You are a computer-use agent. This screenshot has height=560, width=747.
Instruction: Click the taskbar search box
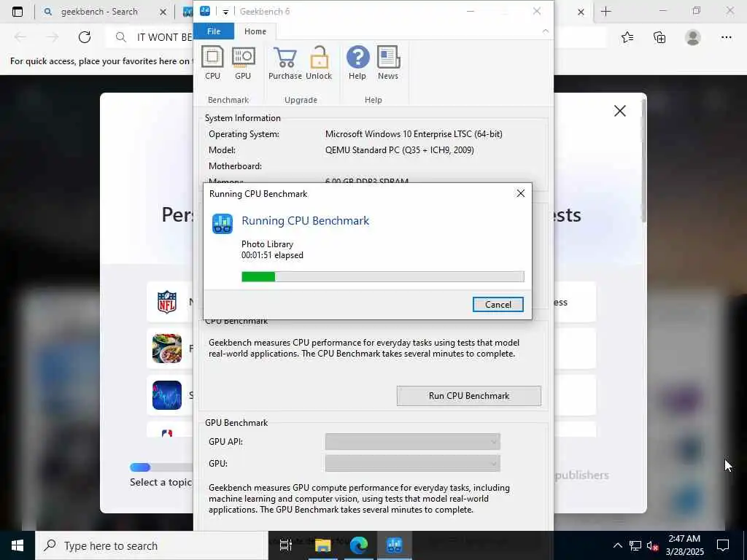click(x=152, y=545)
